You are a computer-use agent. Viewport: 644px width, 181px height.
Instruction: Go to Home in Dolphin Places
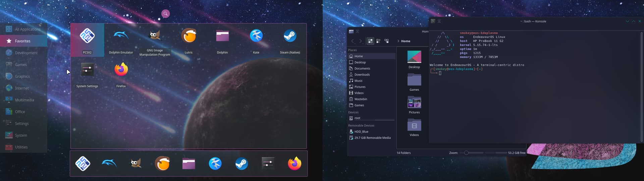(x=371, y=56)
